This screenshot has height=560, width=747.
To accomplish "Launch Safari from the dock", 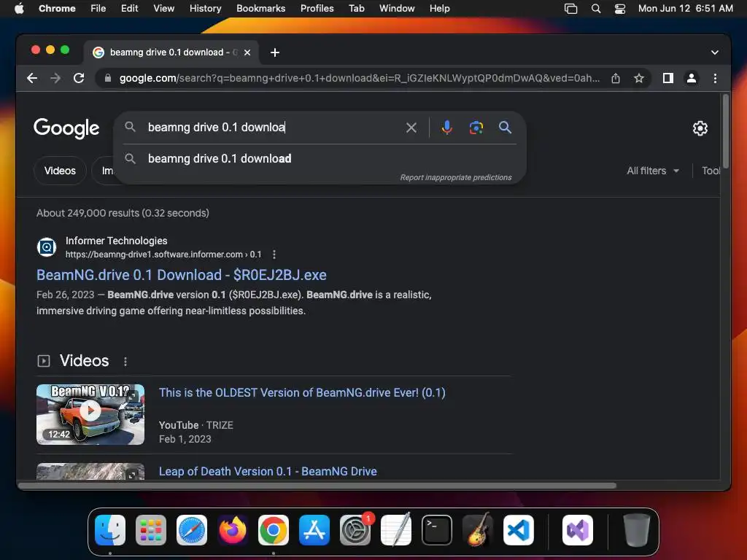I will point(192,530).
